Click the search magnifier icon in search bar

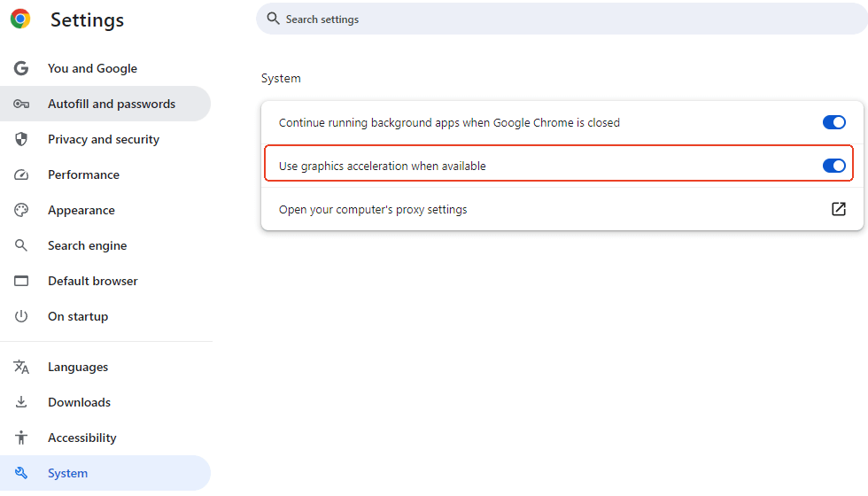(273, 19)
